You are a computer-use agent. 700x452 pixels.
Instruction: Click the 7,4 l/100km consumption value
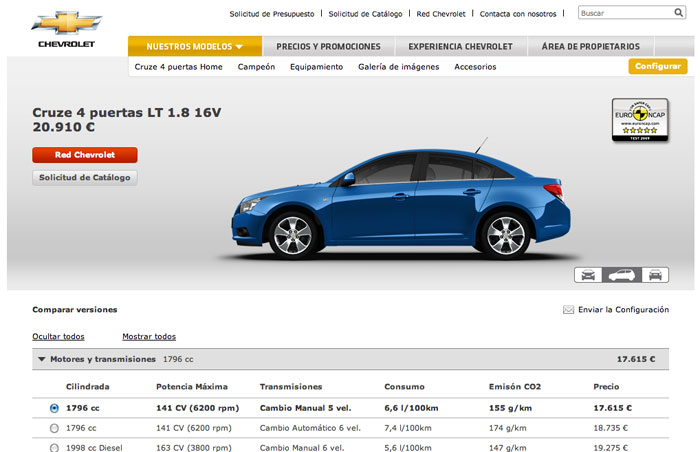pyautogui.click(x=408, y=428)
